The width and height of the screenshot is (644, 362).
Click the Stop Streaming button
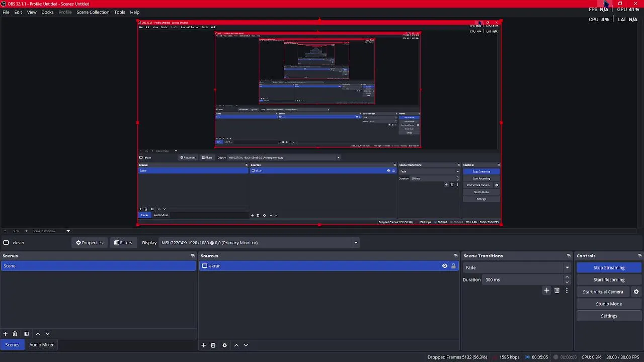pyautogui.click(x=609, y=267)
